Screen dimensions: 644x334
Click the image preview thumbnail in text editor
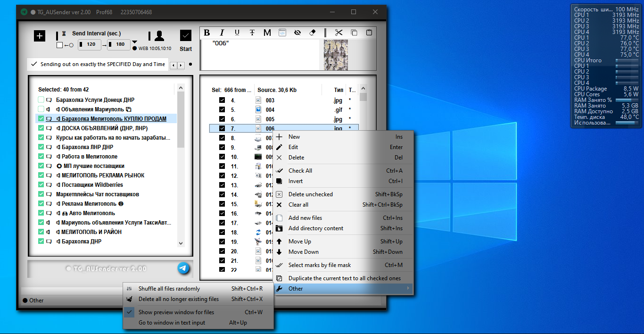tap(336, 55)
